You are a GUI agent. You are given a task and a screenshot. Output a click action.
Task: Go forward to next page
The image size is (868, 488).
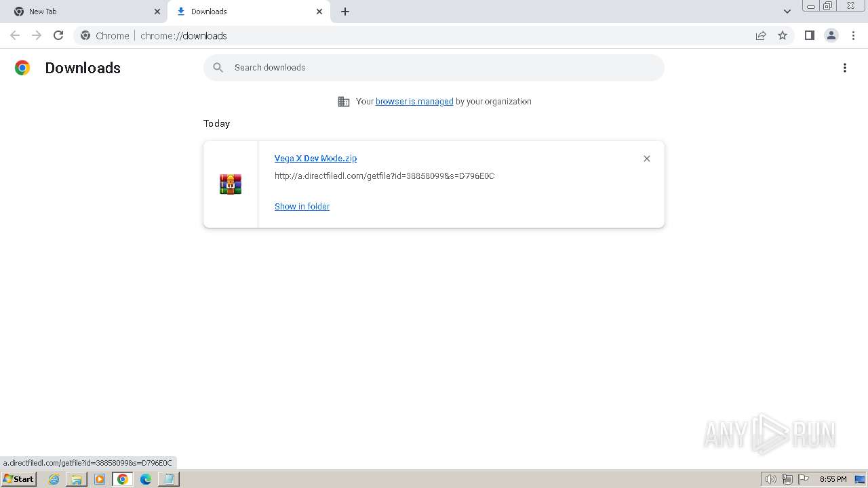[x=37, y=35]
